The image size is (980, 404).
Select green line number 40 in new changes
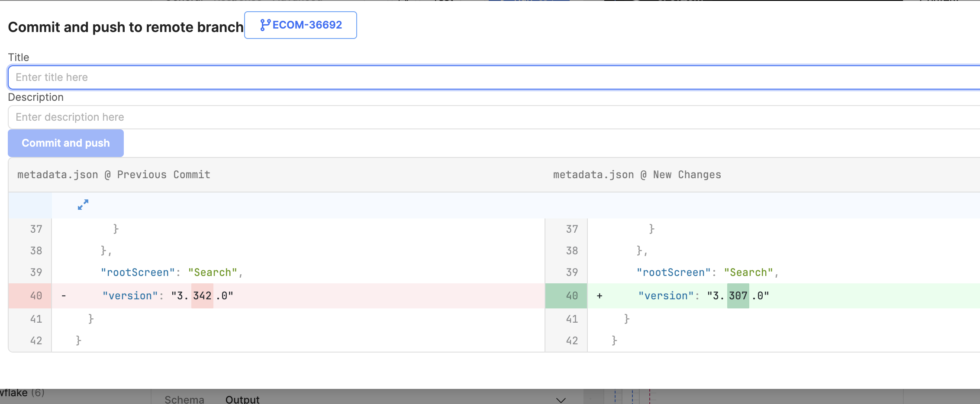tap(571, 296)
